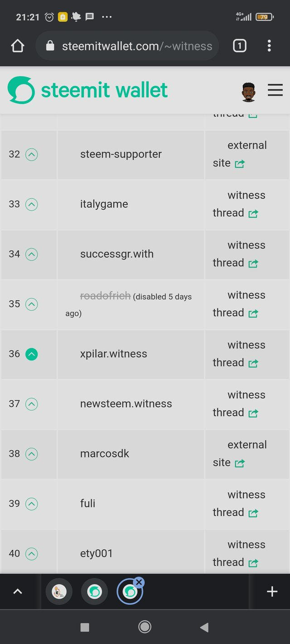
Task: Switch to the first bottom tab thumbnail
Action: pyautogui.click(x=59, y=591)
